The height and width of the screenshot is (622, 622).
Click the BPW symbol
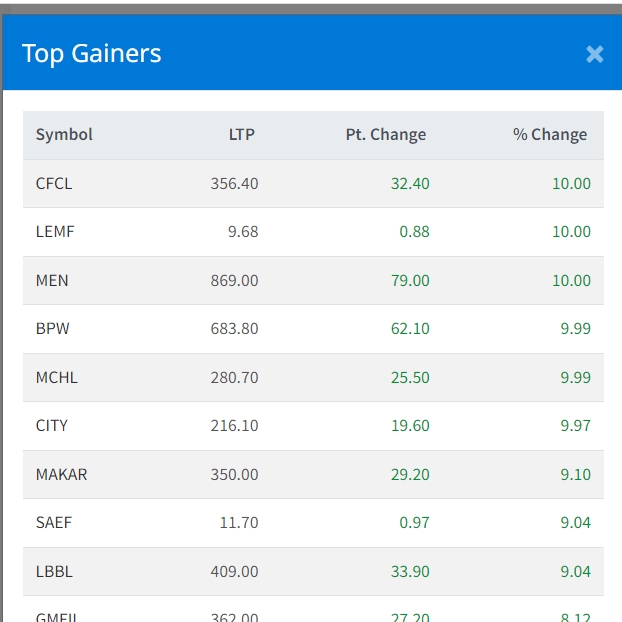53,328
